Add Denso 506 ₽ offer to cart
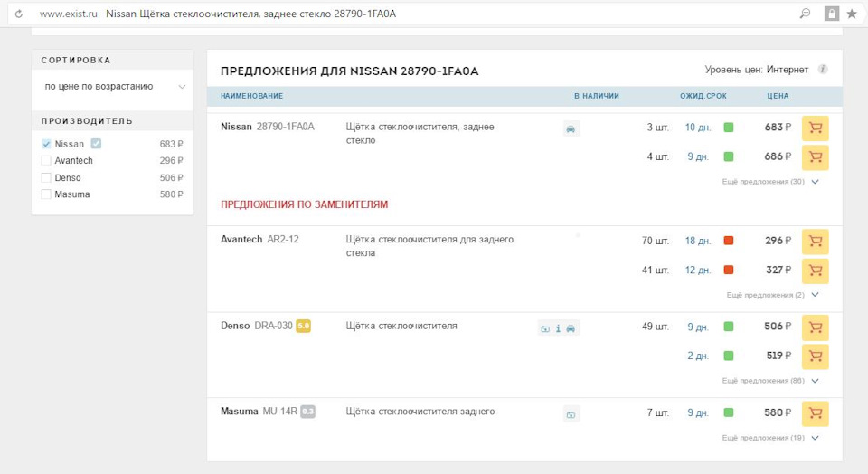This screenshot has height=474, width=868. click(x=816, y=327)
